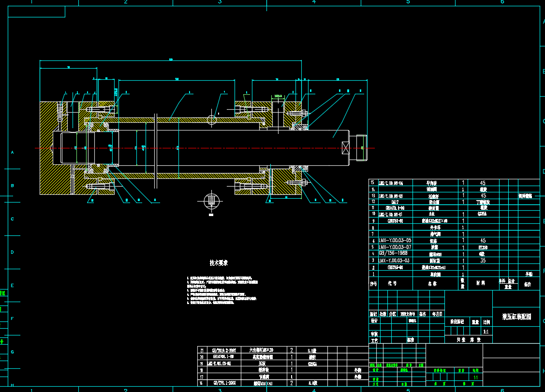Click the 液压缸装配图 drawing title cell
Viewport: 545px width, 392px height.
pos(516,317)
